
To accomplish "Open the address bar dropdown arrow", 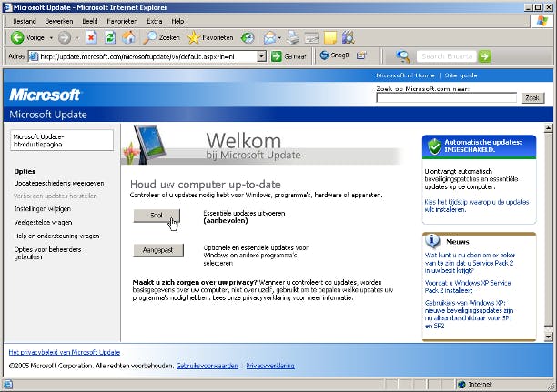I will tap(262, 56).
